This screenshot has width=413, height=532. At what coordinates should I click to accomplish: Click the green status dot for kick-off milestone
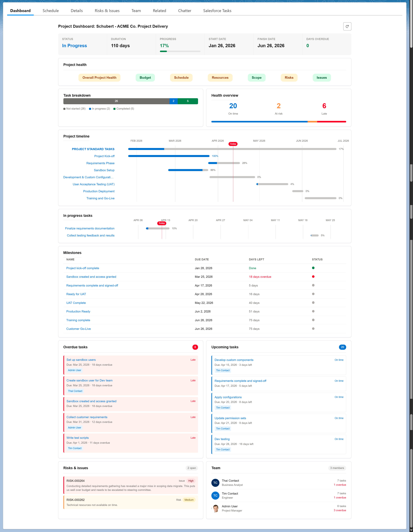tap(313, 268)
